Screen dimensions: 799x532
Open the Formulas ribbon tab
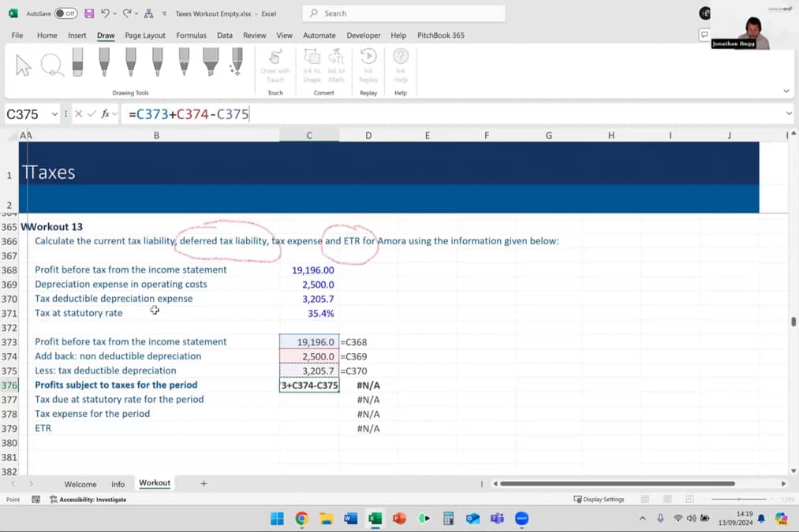(191, 35)
